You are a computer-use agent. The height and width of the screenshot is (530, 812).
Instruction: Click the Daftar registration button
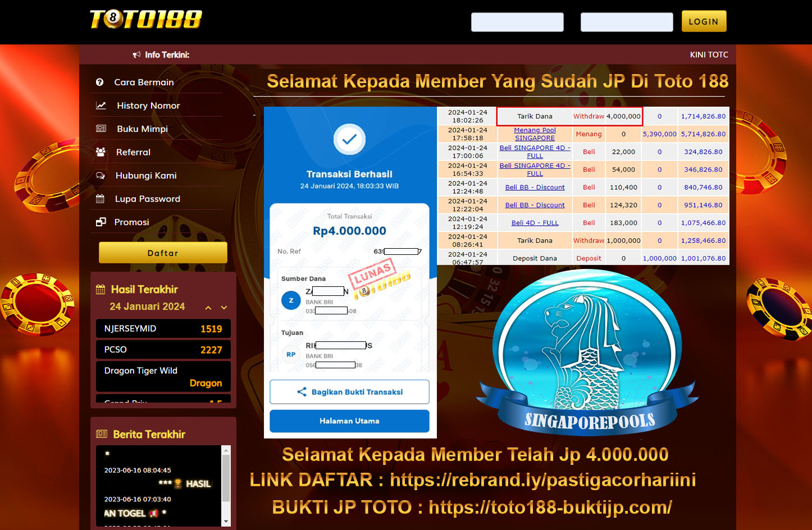[163, 253]
